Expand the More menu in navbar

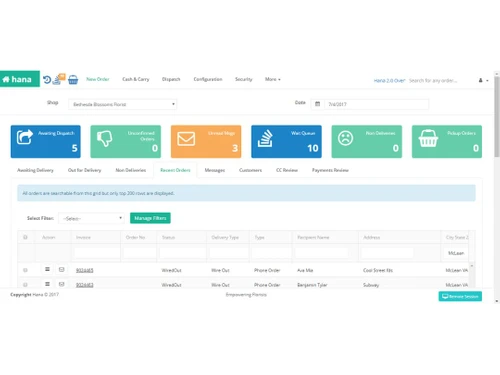[273, 79]
